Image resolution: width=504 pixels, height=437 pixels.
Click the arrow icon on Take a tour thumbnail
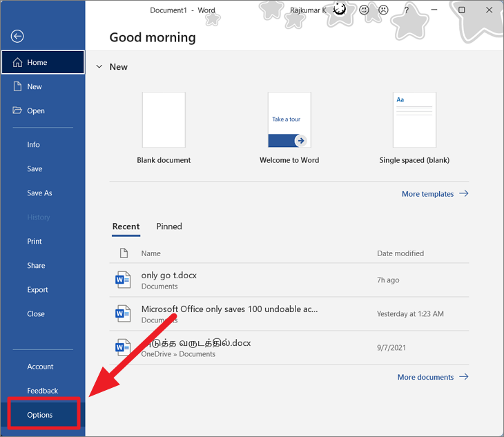[300, 140]
